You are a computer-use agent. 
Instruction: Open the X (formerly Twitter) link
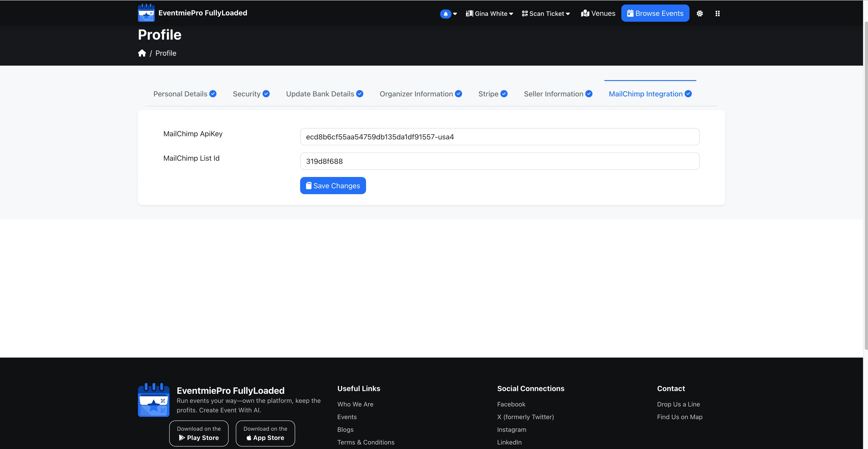click(525, 417)
